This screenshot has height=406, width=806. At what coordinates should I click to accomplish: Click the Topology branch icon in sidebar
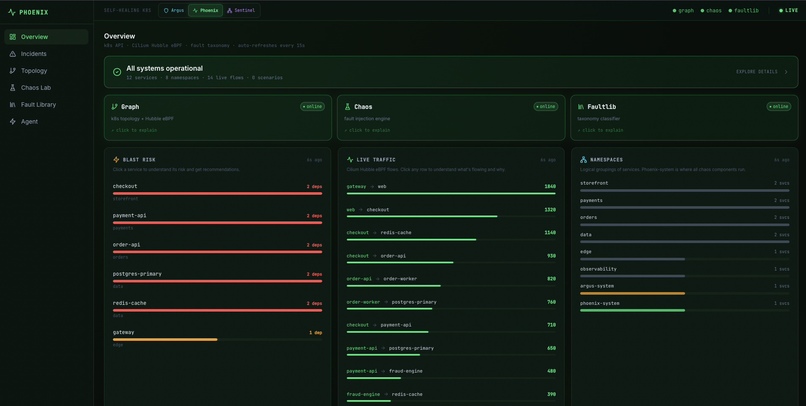pyautogui.click(x=13, y=71)
